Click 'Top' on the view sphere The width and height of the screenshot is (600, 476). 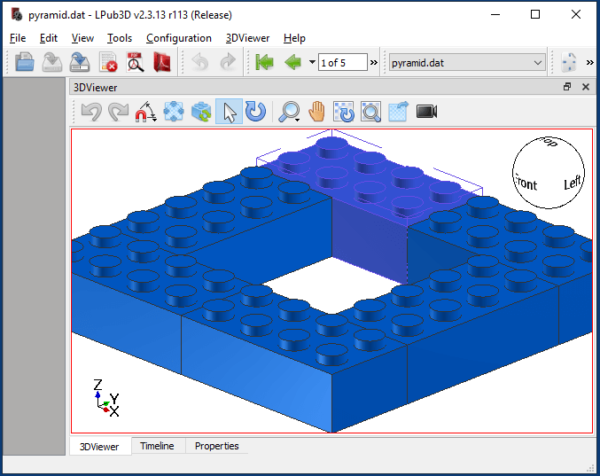pos(549,142)
